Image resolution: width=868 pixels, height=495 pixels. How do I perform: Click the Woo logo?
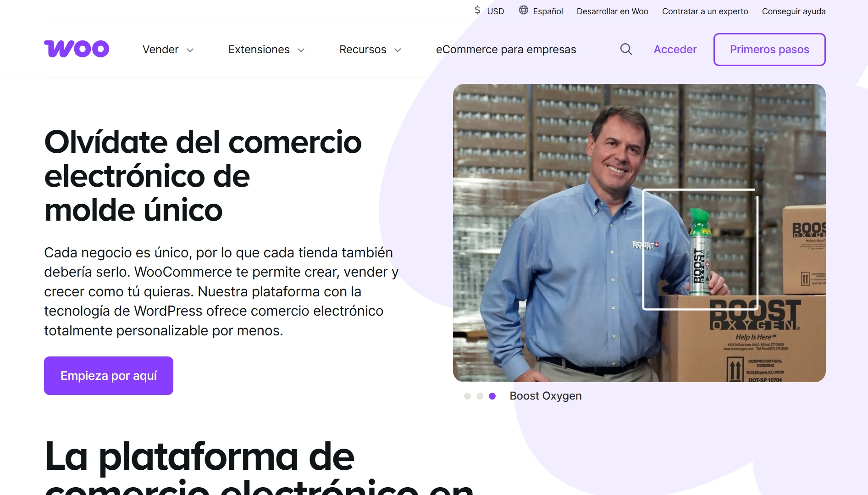point(77,49)
